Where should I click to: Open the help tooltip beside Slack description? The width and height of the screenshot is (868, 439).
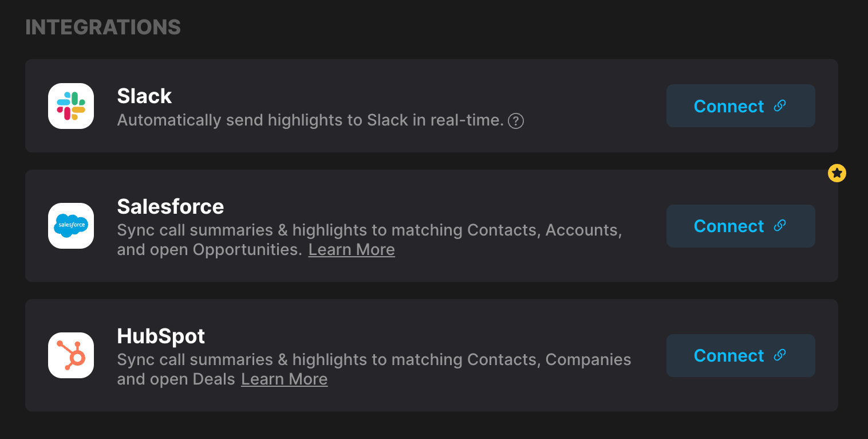pos(516,121)
